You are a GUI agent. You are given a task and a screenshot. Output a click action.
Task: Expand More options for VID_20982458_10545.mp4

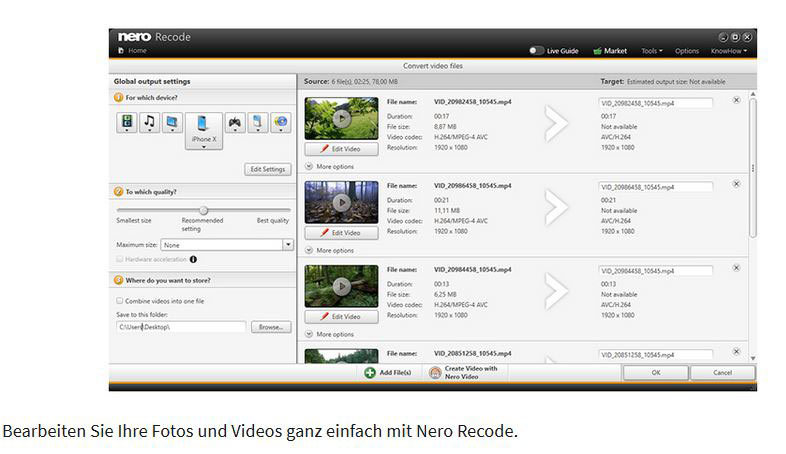tap(330, 166)
